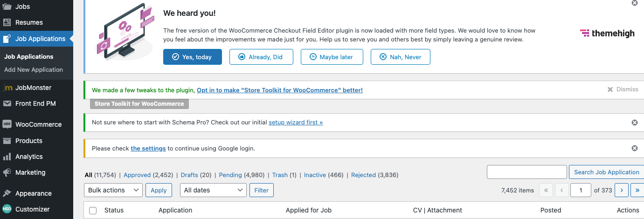The width and height of the screenshot is (644, 219).
Task: Click the job application search field
Action: tap(527, 172)
